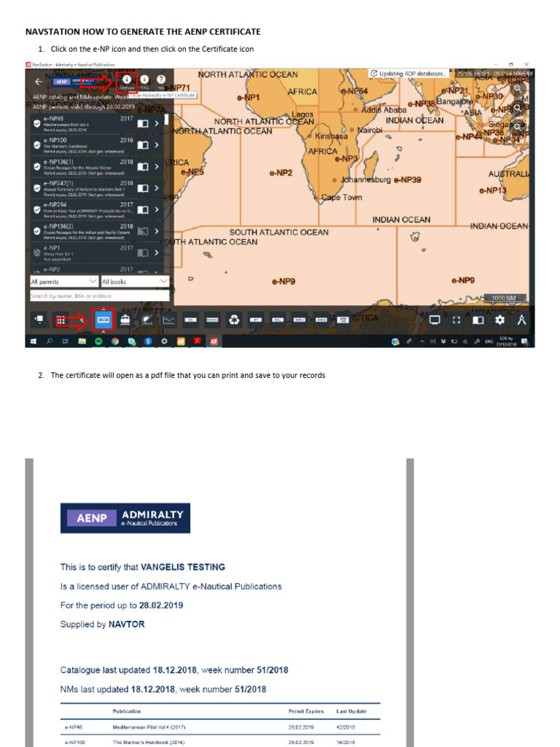Open Chrome from the taskbar

click(114, 341)
